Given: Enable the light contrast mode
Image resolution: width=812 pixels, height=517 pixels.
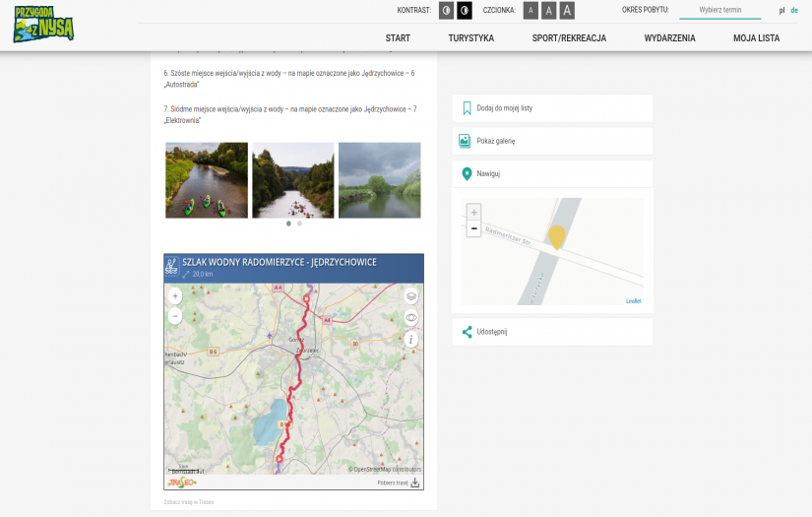Looking at the screenshot, I should point(446,10).
